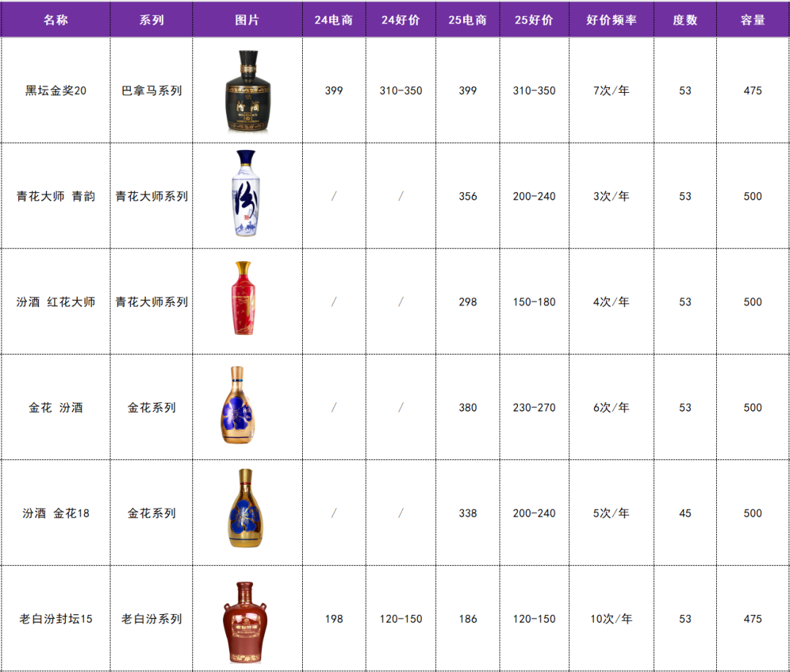
Task: Click the 金花18 bottle image
Action: 246,507
